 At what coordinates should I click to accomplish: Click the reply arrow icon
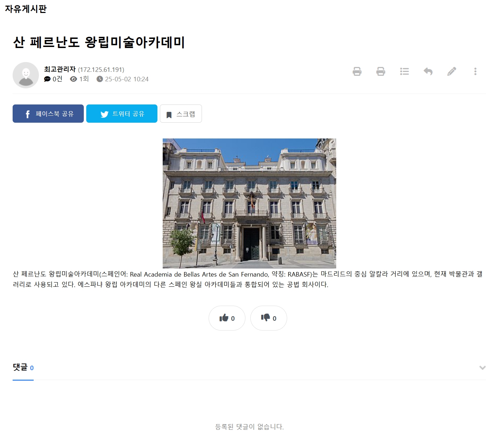[428, 72]
